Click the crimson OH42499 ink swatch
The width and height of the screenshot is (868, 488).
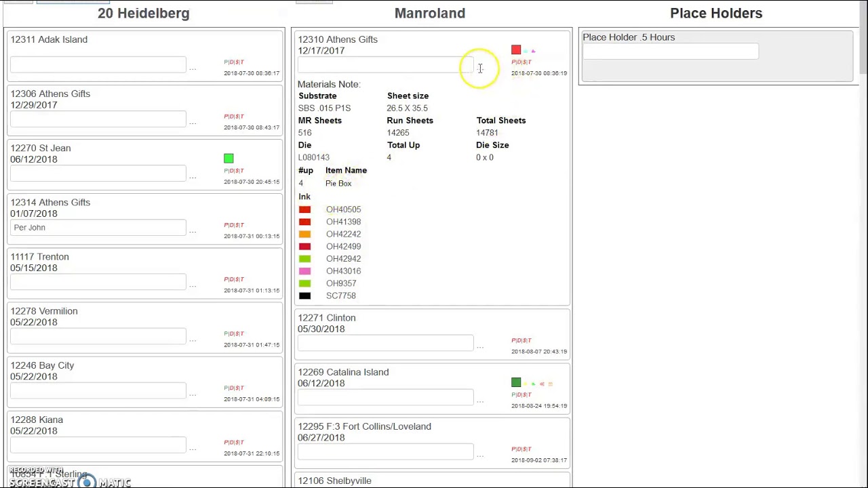pyautogui.click(x=304, y=246)
